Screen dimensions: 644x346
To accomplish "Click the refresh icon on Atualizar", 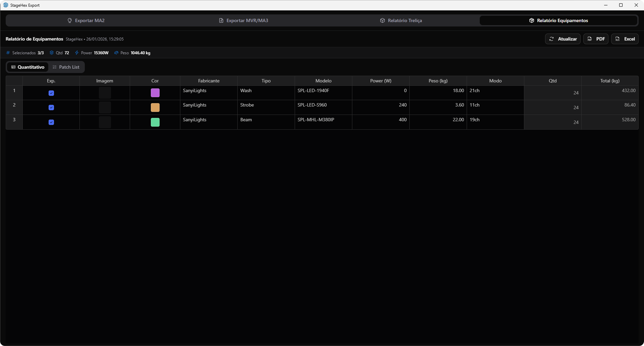I will 551,39.
